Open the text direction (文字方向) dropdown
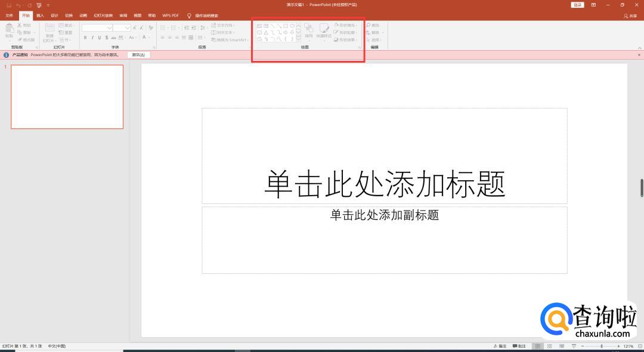Screen dimensions: 644x352 click(x=223, y=26)
